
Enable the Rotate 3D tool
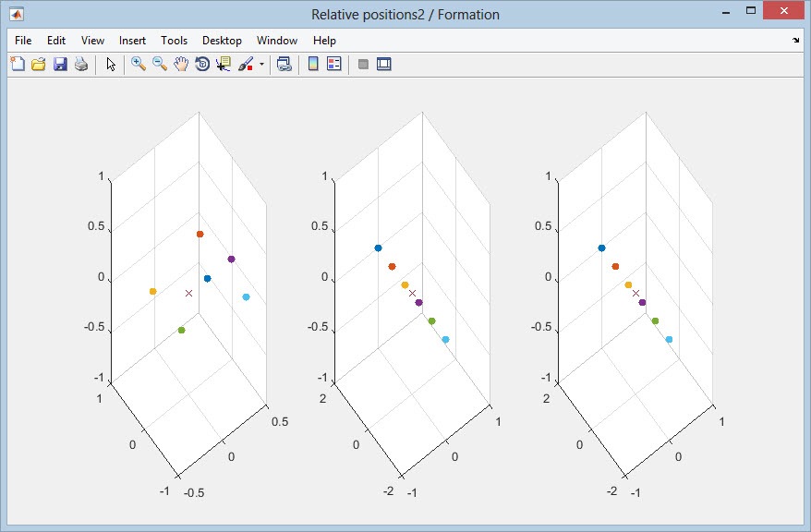[x=202, y=64]
